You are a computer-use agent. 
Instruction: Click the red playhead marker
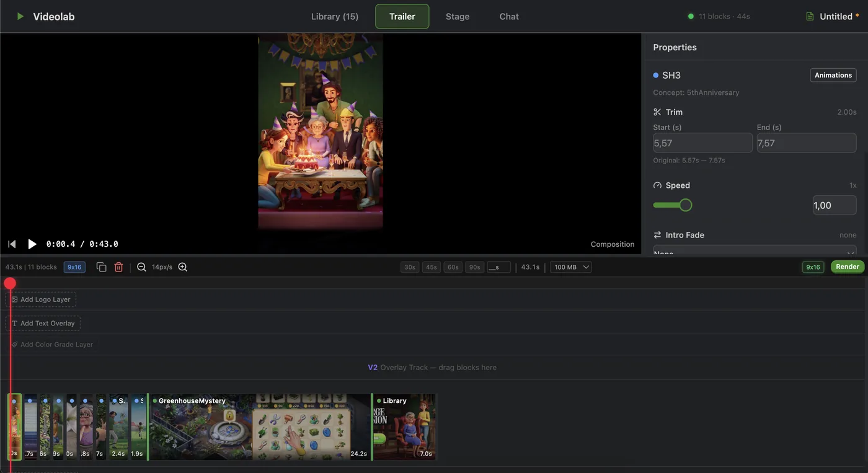coord(10,283)
